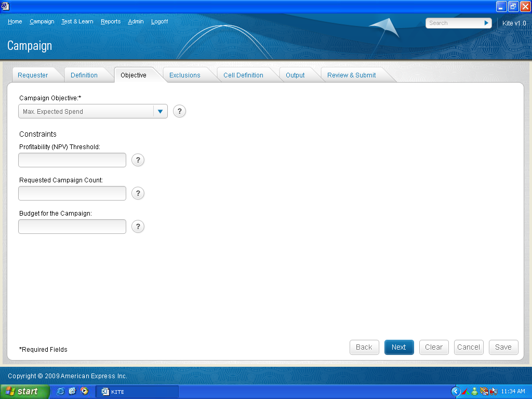Image resolution: width=532 pixels, height=399 pixels.
Task: Click the Logoff link
Action: pos(159,21)
